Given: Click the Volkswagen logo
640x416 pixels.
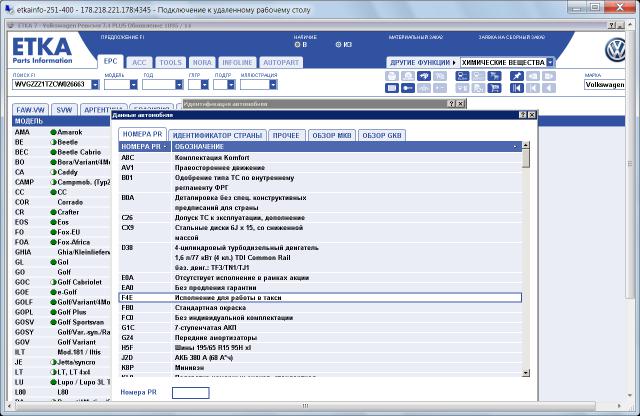Looking at the screenshot, I should 615,50.
